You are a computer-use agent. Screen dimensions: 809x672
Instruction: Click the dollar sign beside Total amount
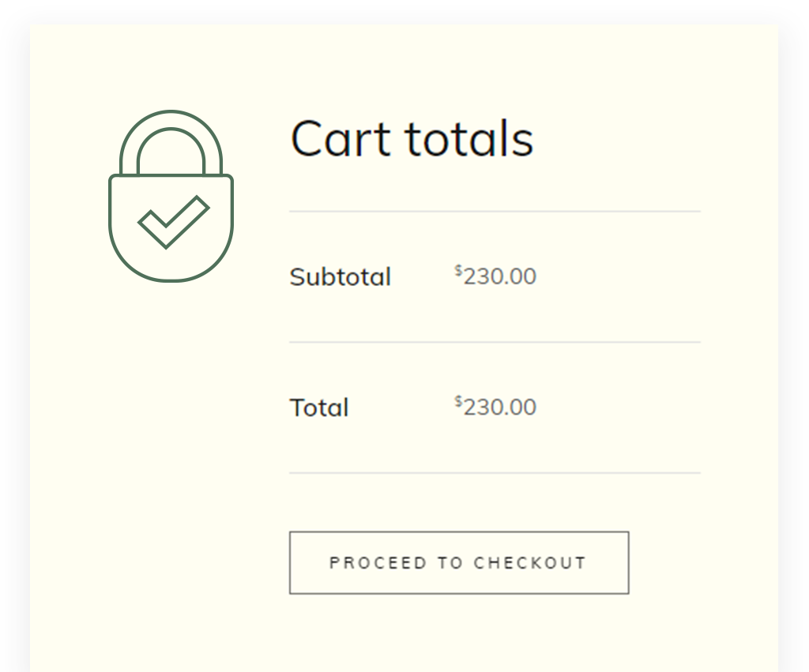[458, 401]
